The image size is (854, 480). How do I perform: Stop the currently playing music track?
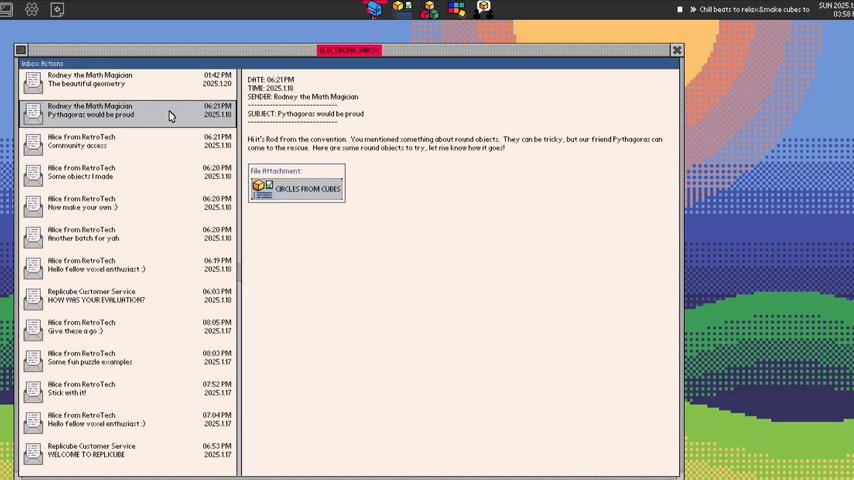click(x=680, y=9)
